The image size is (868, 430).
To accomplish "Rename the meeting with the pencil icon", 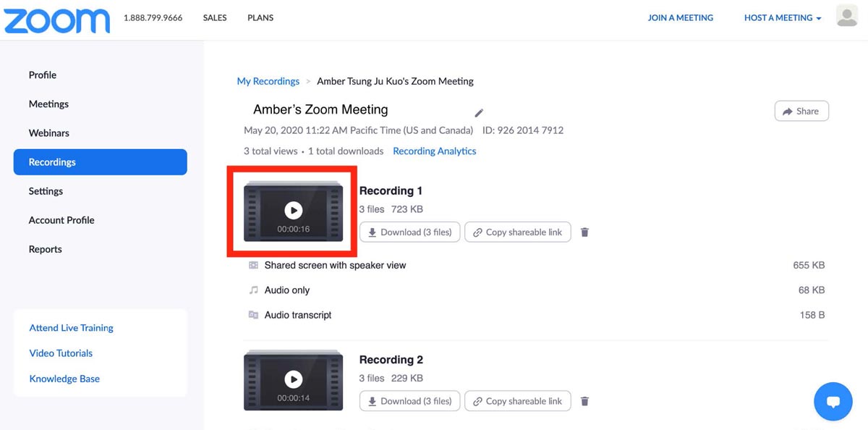I will point(478,113).
